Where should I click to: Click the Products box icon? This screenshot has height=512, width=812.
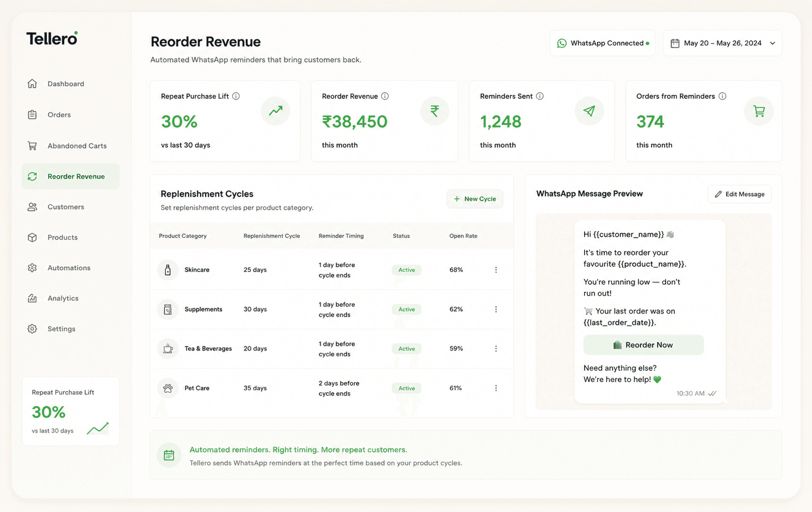(32, 237)
